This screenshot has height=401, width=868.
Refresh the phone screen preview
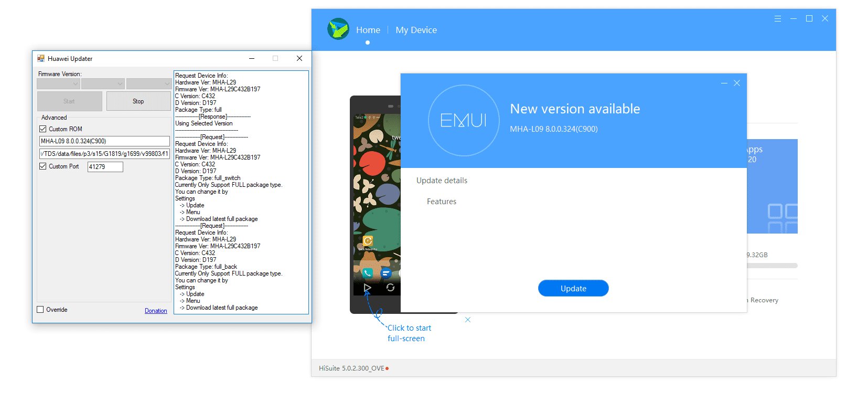click(x=390, y=287)
